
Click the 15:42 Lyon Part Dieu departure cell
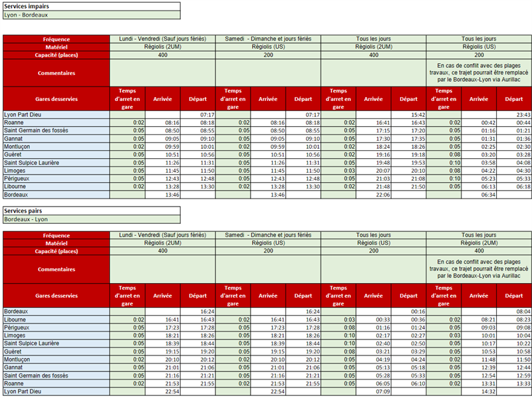[x=408, y=115]
